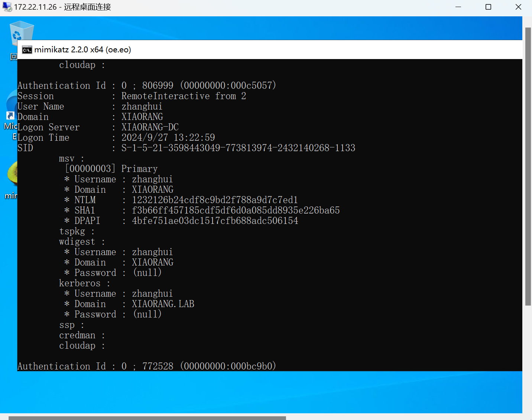
Task: Click the [00000003] Primary entry
Action: click(111, 169)
